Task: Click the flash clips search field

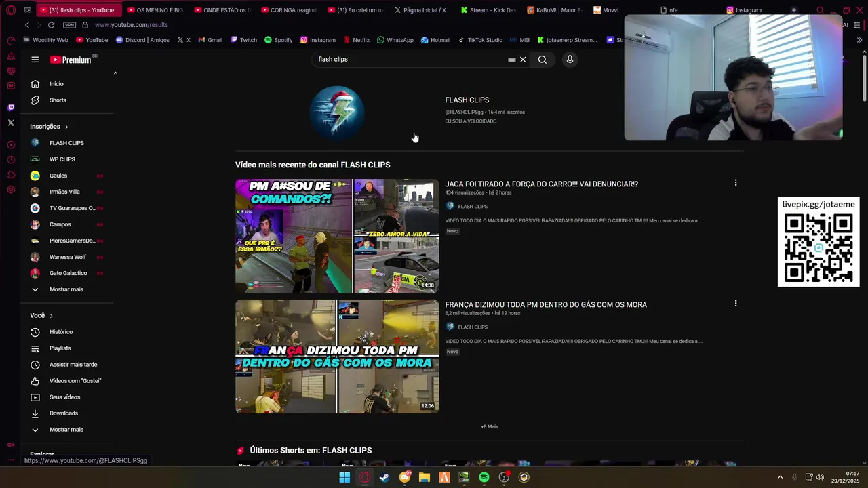Action: click(410, 60)
